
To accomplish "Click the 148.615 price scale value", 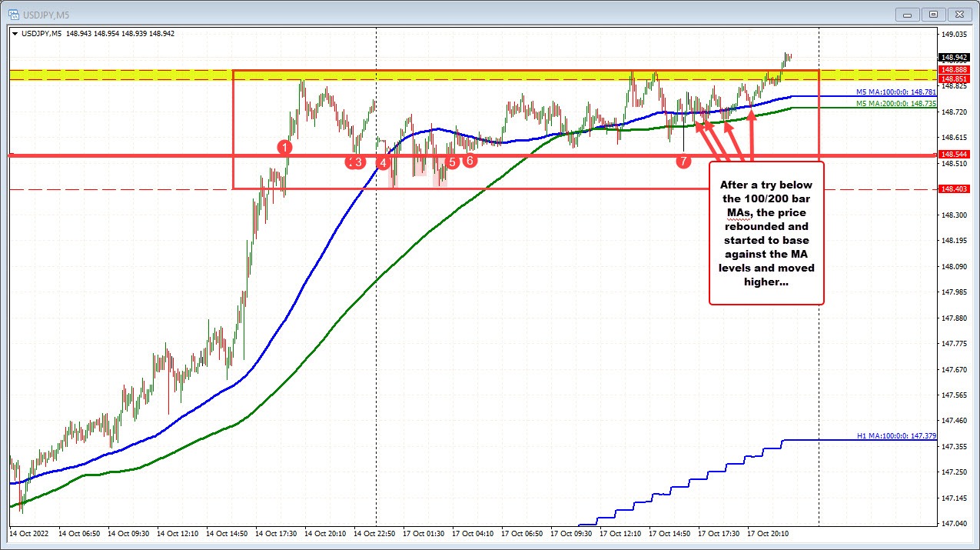I will (x=954, y=138).
